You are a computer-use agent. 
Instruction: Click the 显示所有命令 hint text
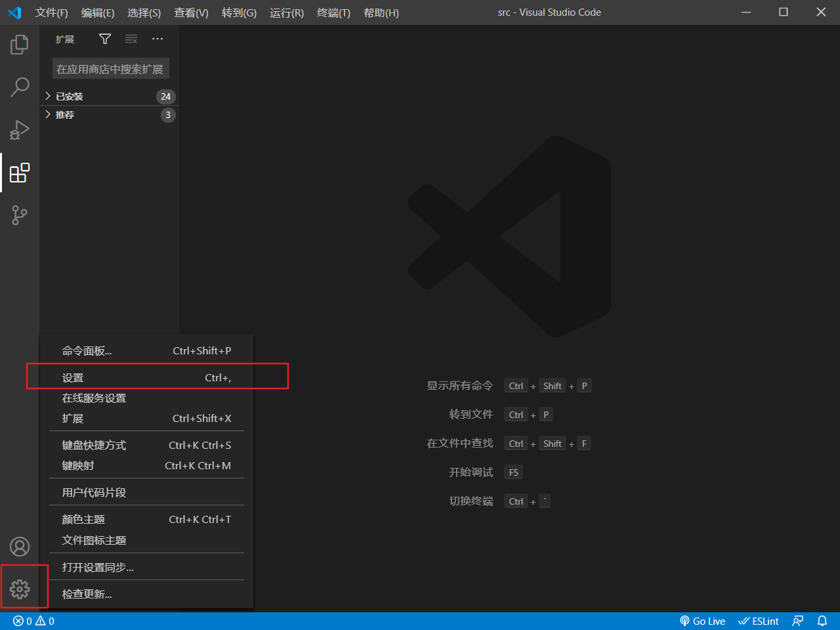[x=460, y=386]
